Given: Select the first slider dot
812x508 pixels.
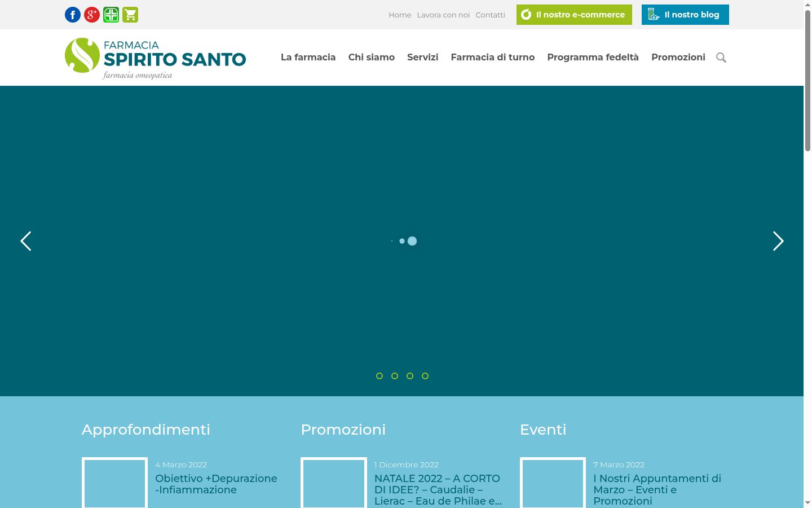Looking at the screenshot, I should [x=379, y=376].
